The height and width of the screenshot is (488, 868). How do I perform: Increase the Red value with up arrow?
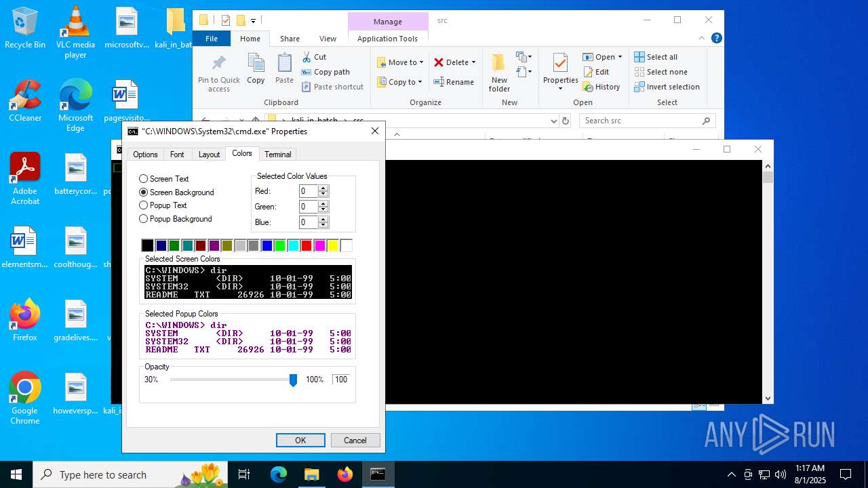click(323, 188)
